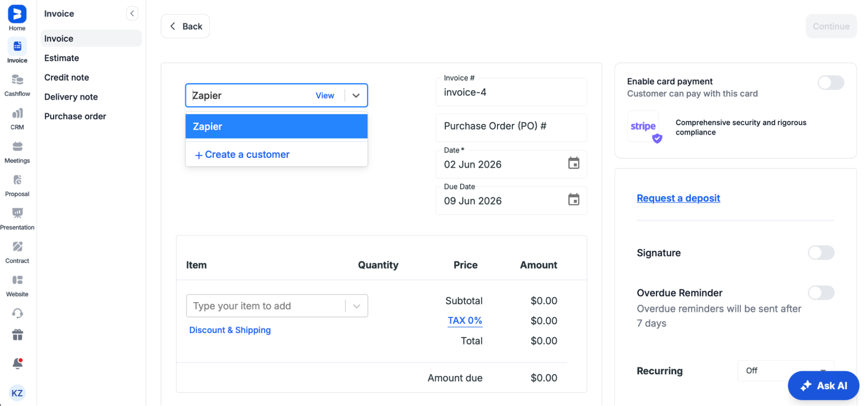Enable card payment toggle

click(x=830, y=83)
